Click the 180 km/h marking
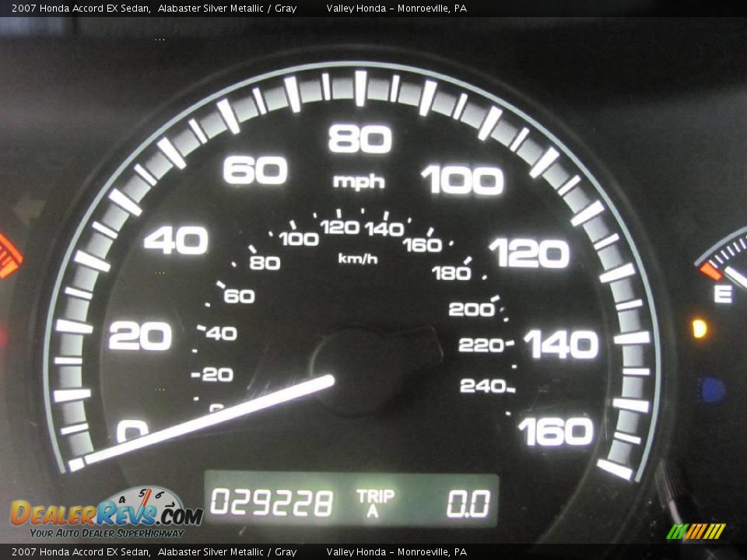The image size is (747, 560). [x=451, y=273]
